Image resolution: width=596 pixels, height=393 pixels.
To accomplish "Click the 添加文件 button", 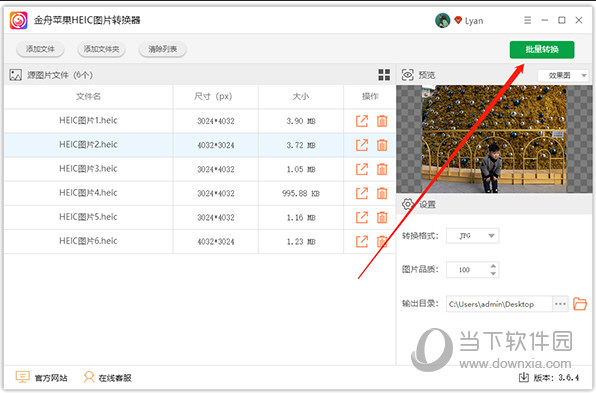I will point(40,49).
